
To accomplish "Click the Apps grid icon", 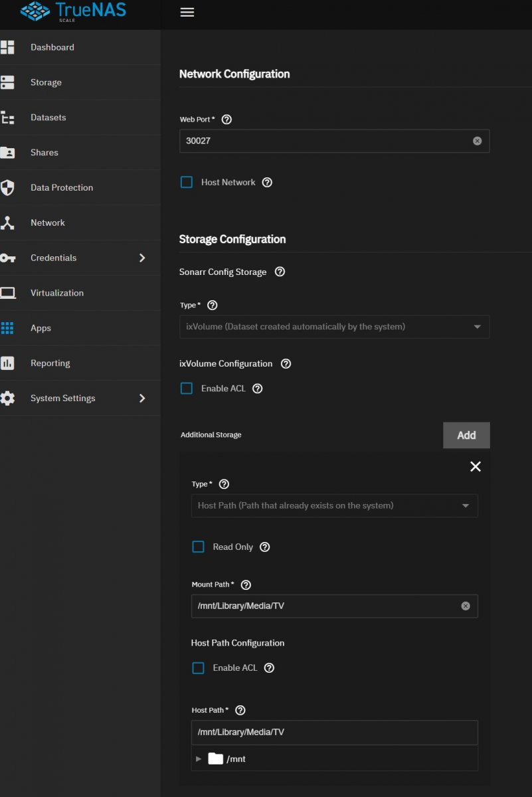I will point(7,328).
